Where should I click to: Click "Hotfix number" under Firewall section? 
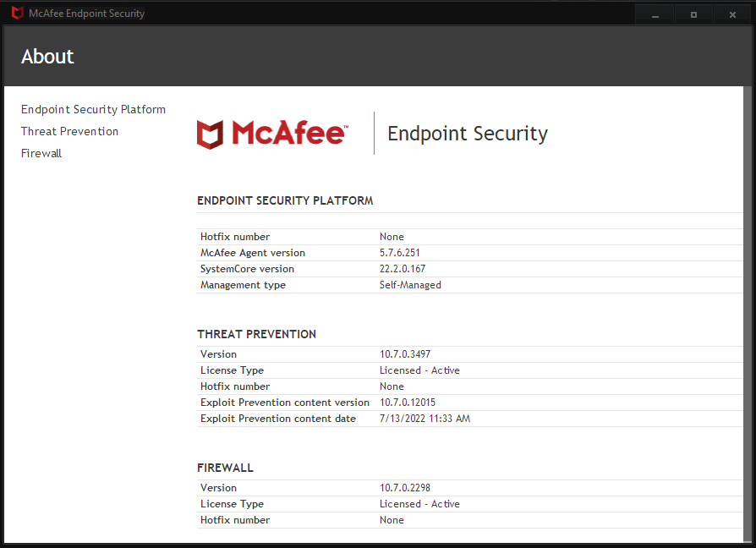pos(235,520)
